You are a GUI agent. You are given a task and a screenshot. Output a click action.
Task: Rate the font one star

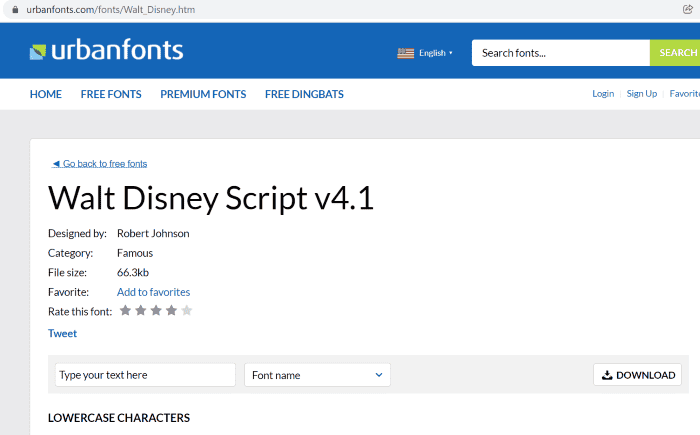click(125, 310)
